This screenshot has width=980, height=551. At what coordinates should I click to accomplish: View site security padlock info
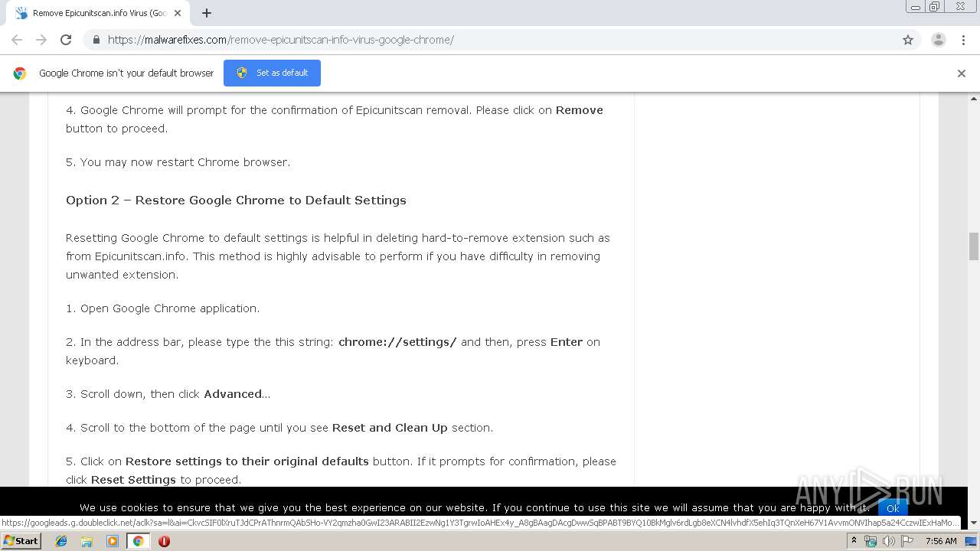coord(96,40)
